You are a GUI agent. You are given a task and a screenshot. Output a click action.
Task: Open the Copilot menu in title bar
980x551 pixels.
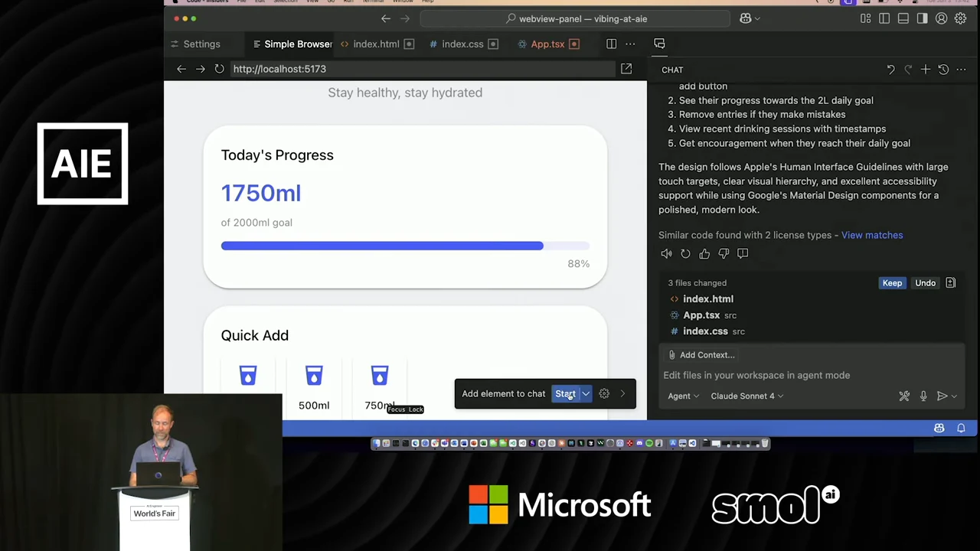(x=745, y=18)
